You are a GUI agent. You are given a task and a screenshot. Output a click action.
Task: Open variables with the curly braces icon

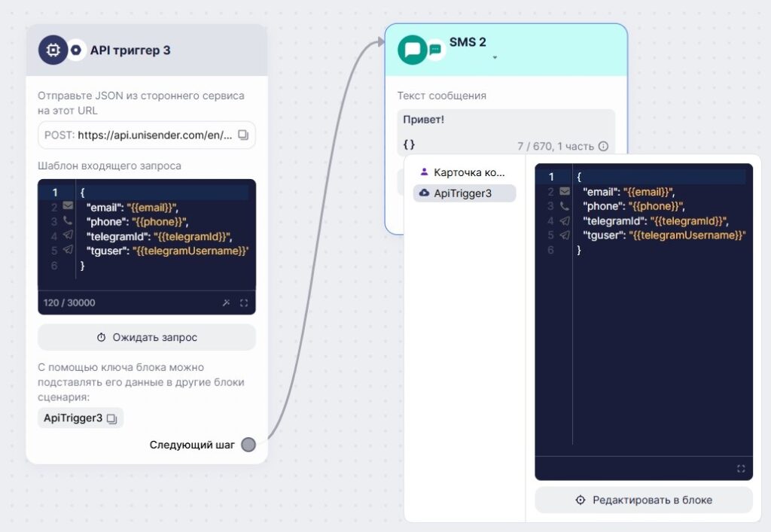point(409,144)
